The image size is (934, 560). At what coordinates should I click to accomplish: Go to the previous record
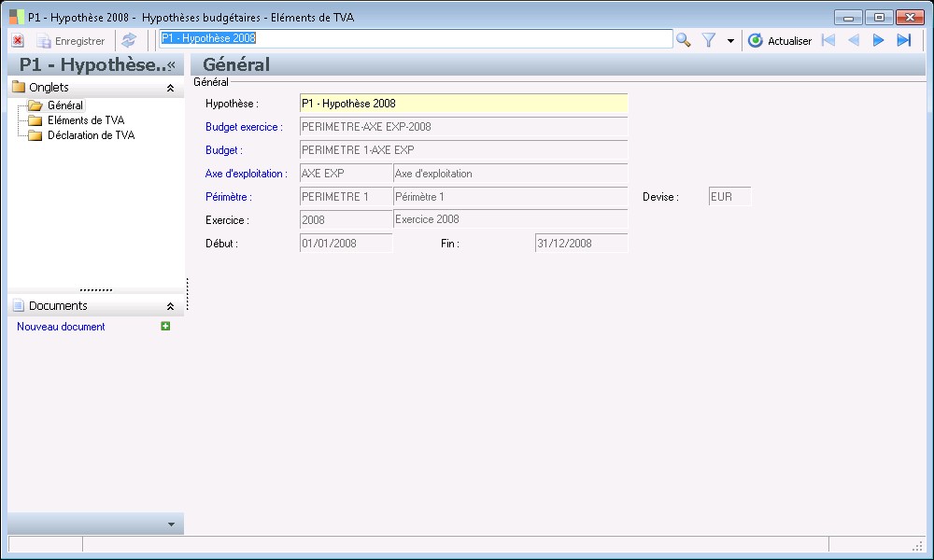(854, 40)
